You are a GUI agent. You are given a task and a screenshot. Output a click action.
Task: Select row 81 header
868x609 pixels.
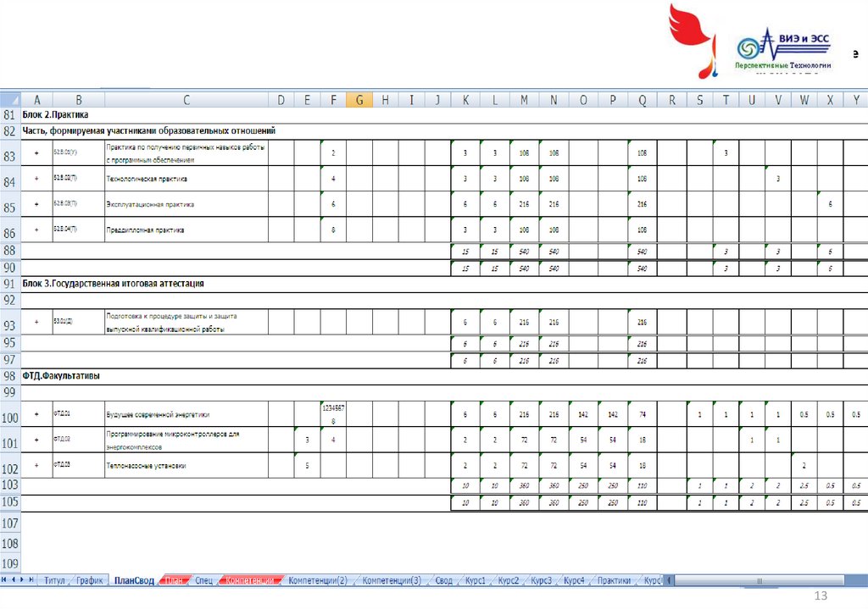click(x=10, y=115)
